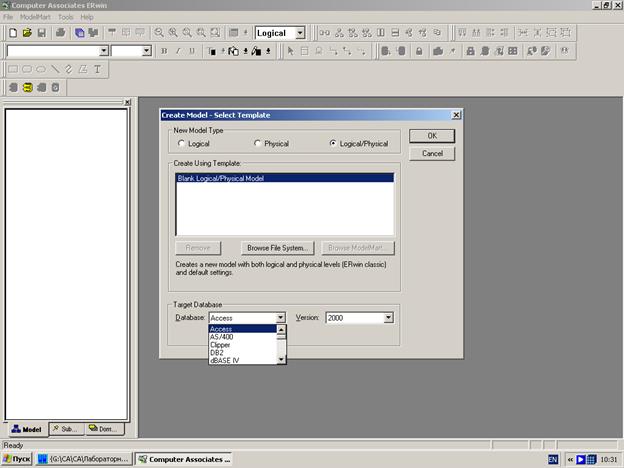624x468 pixels.
Task: Open a file with the yellow folder icon
Action: (x=27, y=33)
